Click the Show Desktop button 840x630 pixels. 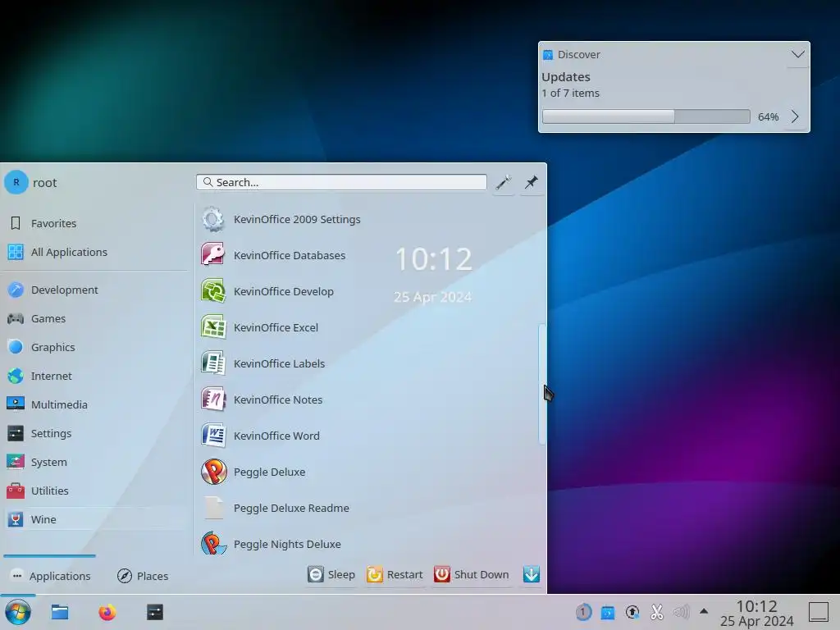coord(818,612)
